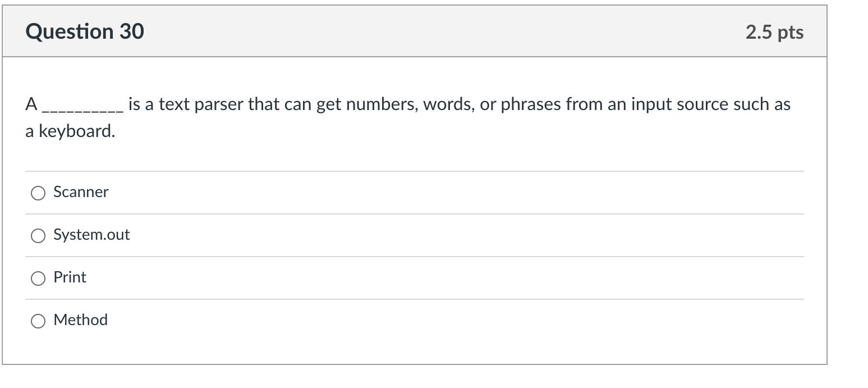This screenshot has height=388, width=868.
Task: Click the Print answer label
Action: click(70, 277)
